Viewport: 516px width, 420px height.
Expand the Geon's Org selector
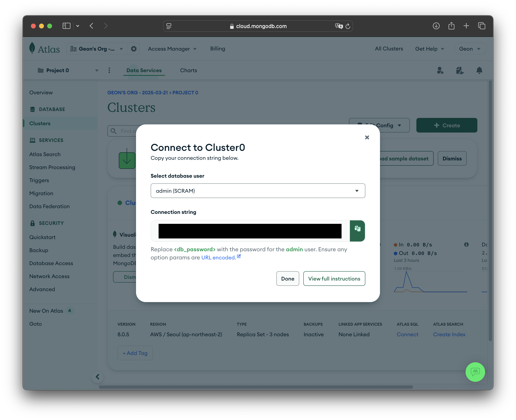(x=97, y=49)
